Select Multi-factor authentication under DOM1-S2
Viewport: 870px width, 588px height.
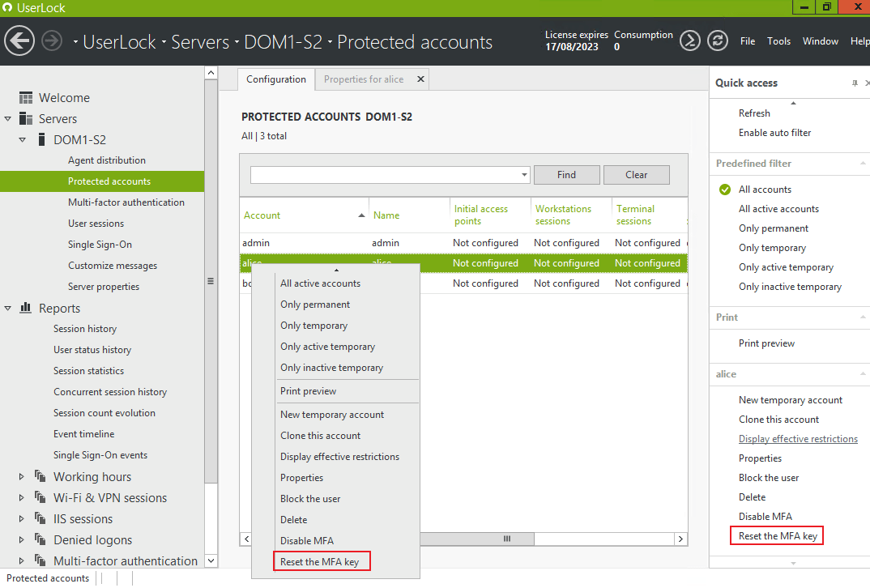(x=126, y=202)
